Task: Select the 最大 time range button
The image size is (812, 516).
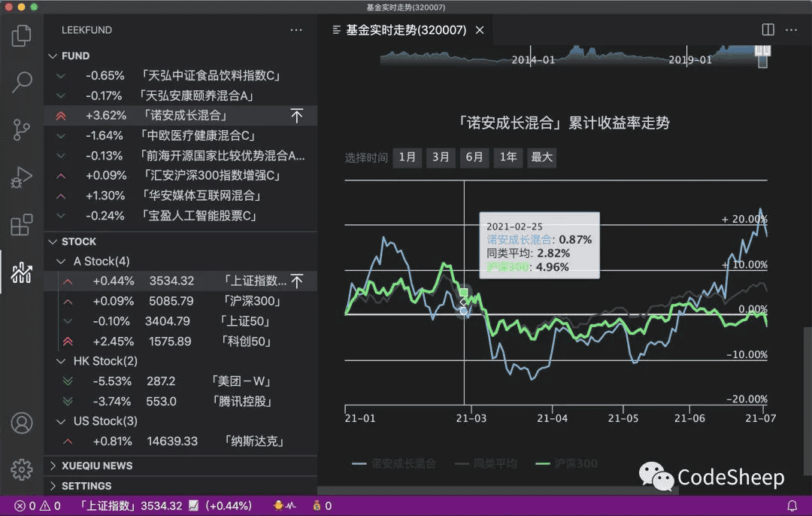Action: (x=541, y=157)
